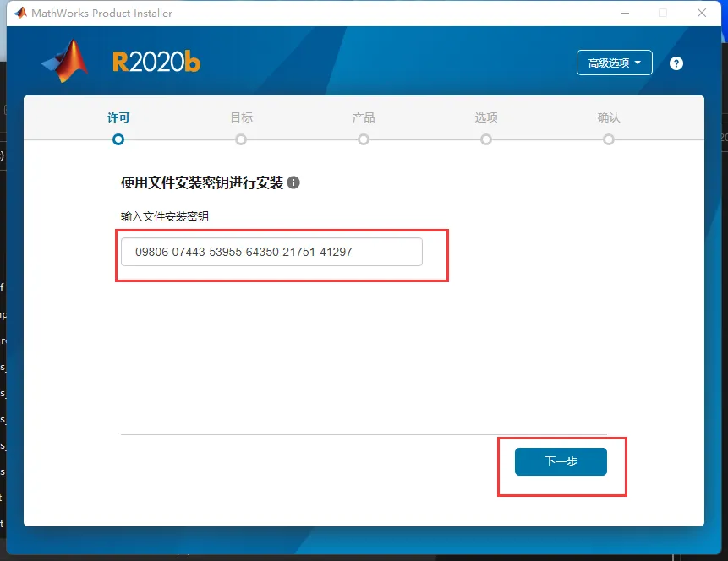
Task: Click the MathWorks icon in the title bar
Action: point(20,13)
